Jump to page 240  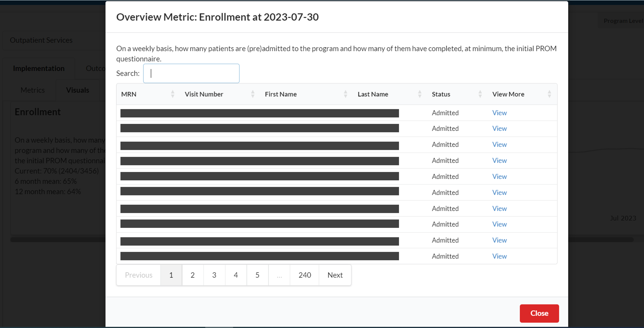304,275
